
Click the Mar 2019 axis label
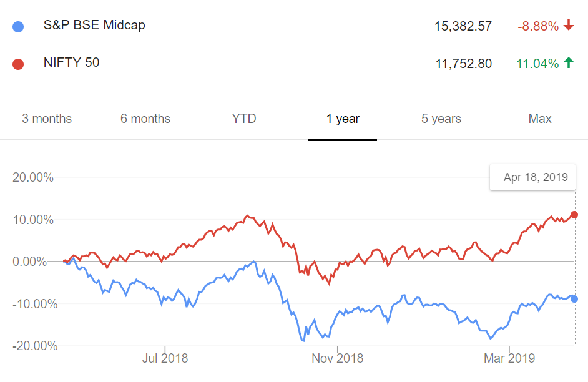509,358
